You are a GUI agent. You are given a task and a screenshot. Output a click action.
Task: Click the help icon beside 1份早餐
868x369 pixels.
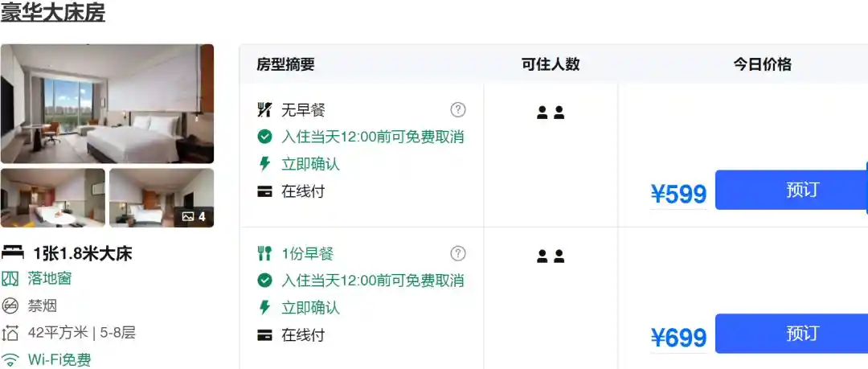[458, 254]
